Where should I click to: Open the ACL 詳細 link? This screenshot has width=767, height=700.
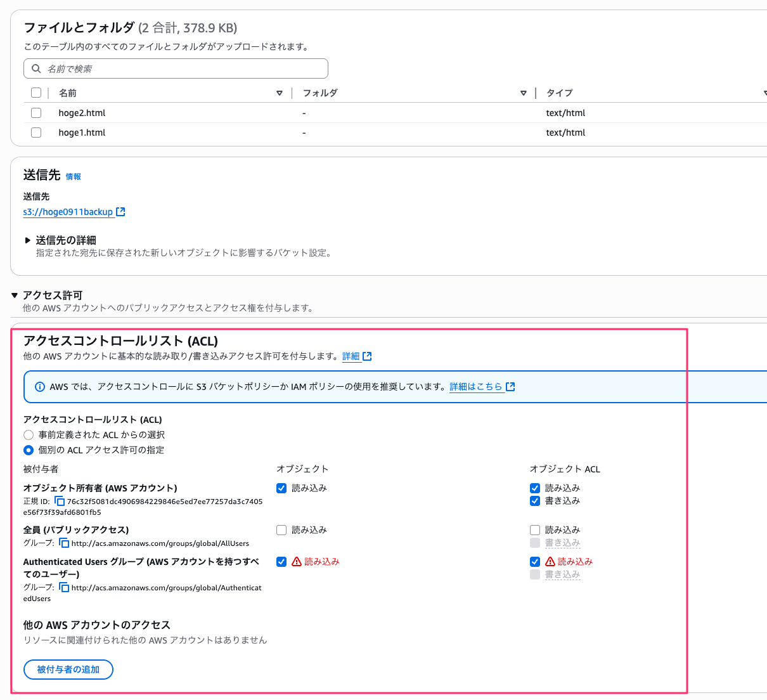pyautogui.click(x=351, y=356)
